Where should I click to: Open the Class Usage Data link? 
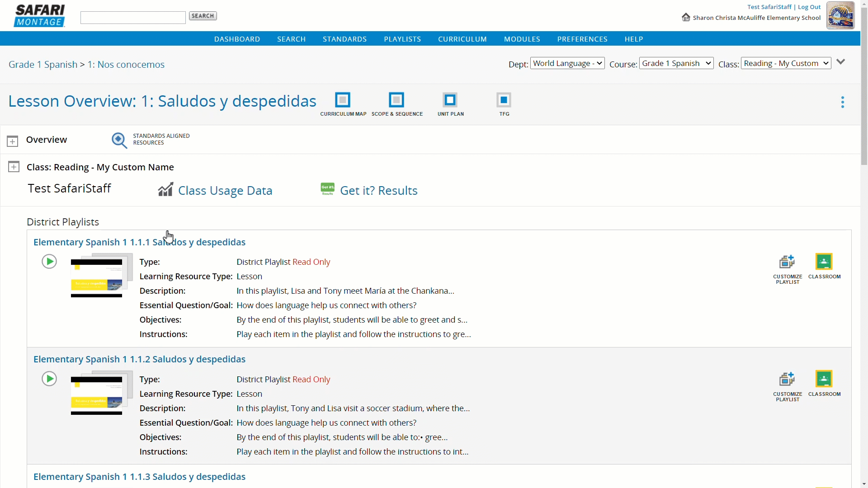tap(225, 190)
